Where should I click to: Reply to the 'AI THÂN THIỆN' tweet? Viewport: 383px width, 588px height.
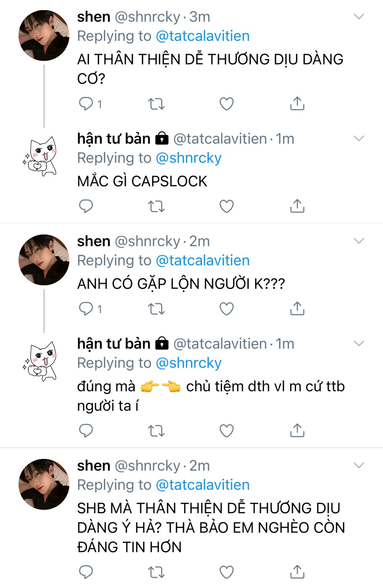[86, 104]
